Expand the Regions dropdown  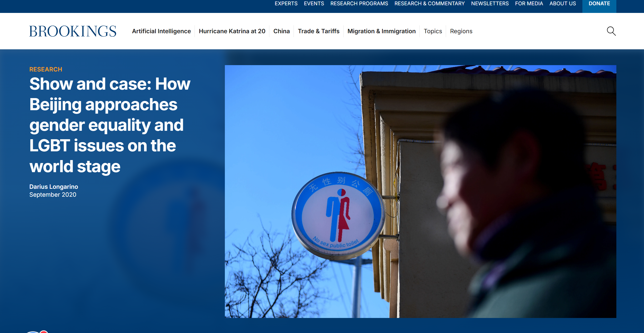(461, 31)
